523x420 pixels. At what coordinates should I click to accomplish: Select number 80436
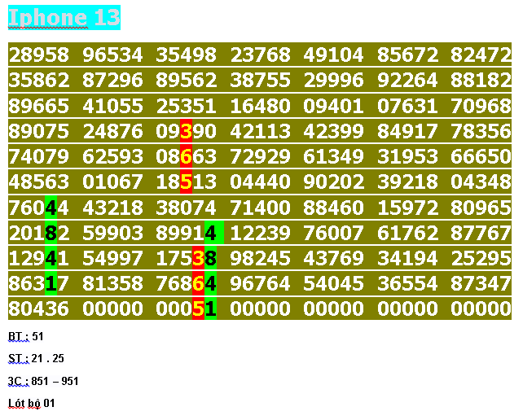tap(39, 308)
